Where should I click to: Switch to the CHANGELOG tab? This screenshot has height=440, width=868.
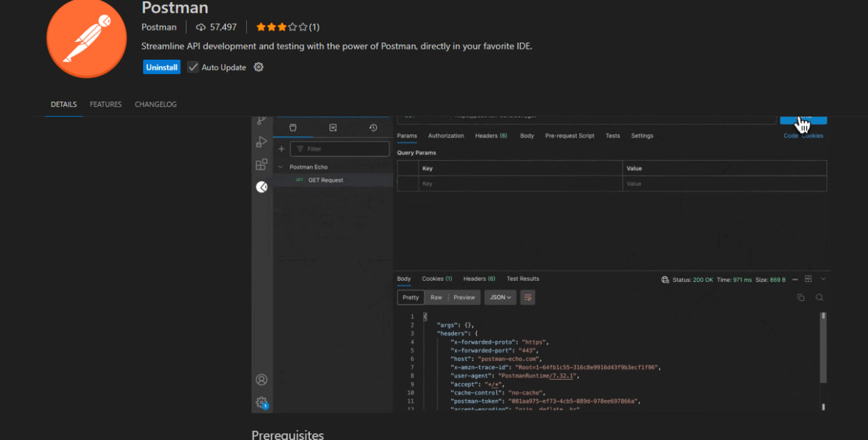[156, 104]
